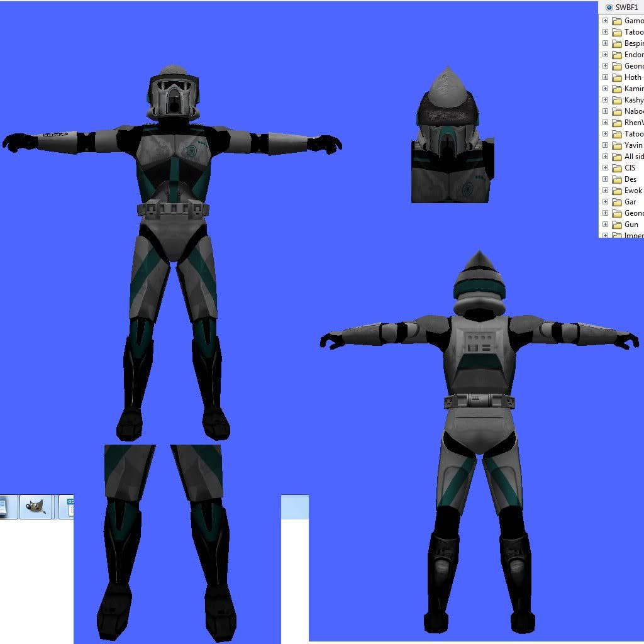This screenshot has height=644, width=644.
Task: Select the 'Hoth' tree label
Action: [x=633, y=77]
